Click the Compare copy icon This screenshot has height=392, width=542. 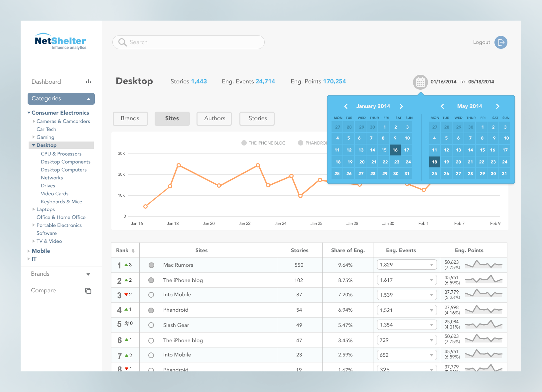(x=88, y=291)
